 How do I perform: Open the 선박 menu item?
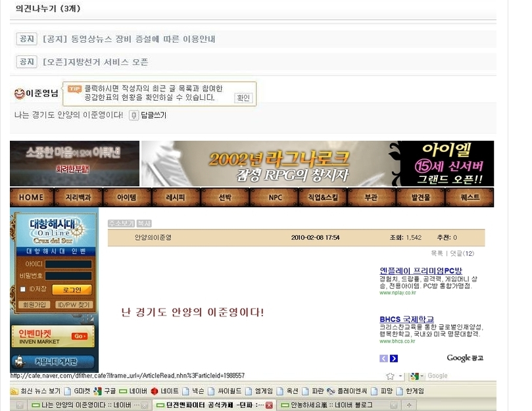(225, 197)
